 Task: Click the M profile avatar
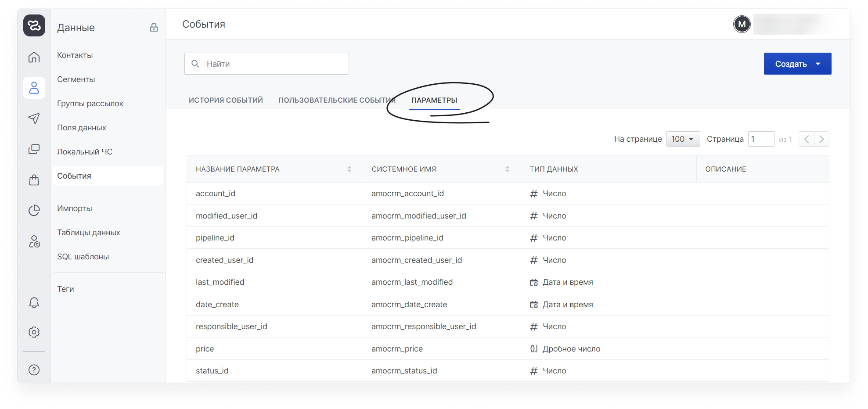click(742, 24)
